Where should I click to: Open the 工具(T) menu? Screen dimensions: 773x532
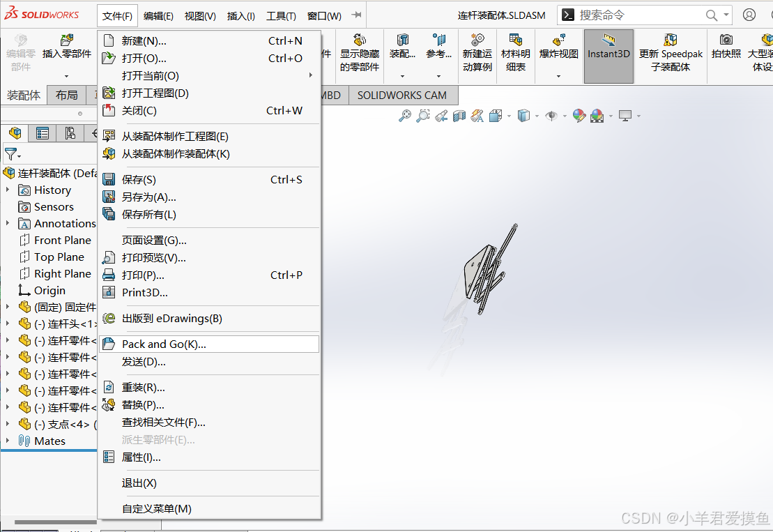click(281, 16)
